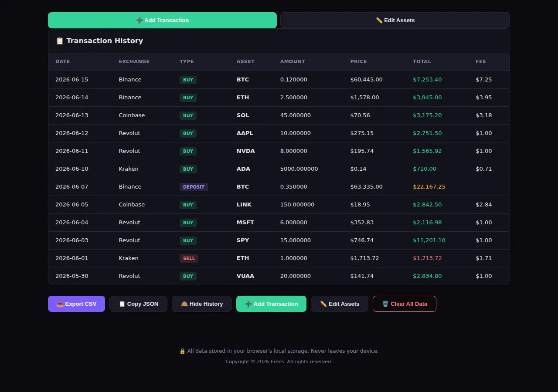Screen dimensions: 558x392
Task: Click the MSFT asset cell
Action: 245,223
